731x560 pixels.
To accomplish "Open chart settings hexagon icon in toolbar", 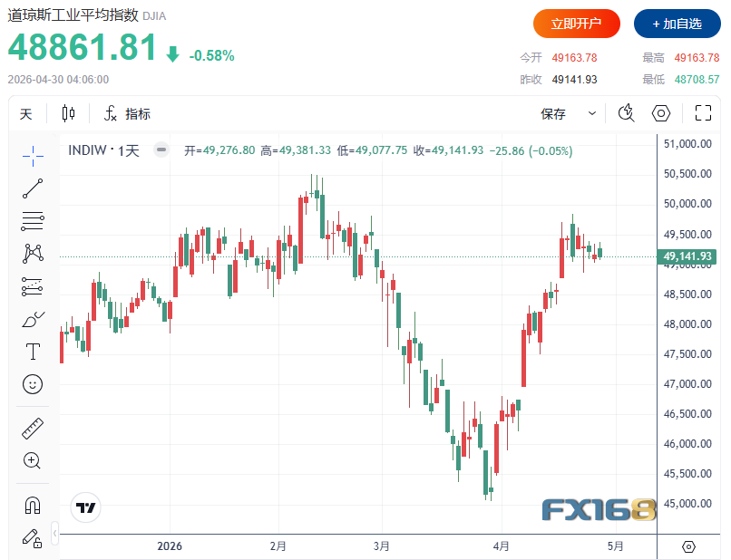I will click(x=661, y=113).
